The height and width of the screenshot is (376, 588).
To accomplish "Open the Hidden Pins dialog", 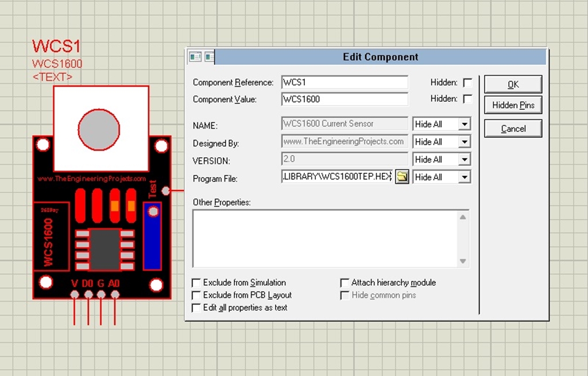I will click(512, 106).
